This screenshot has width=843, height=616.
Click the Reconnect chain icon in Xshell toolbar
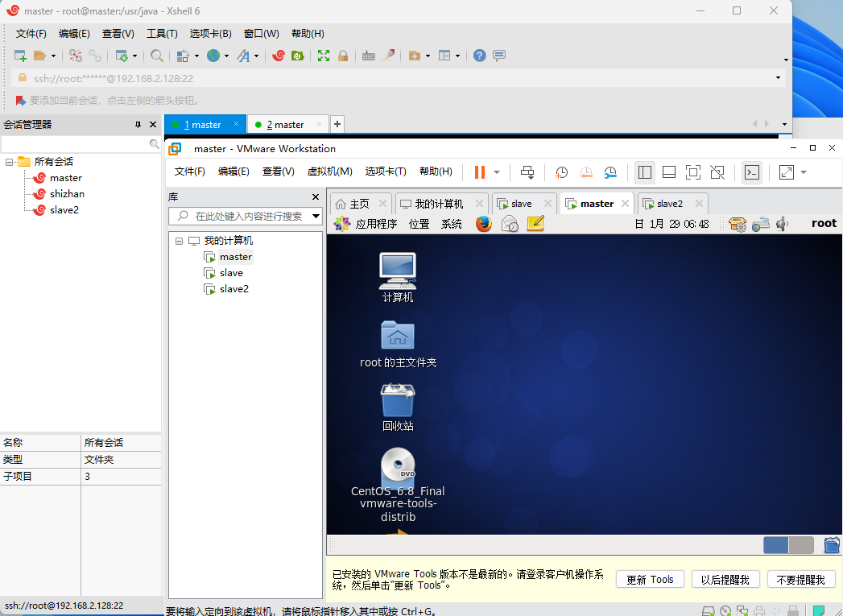point(95,56)
